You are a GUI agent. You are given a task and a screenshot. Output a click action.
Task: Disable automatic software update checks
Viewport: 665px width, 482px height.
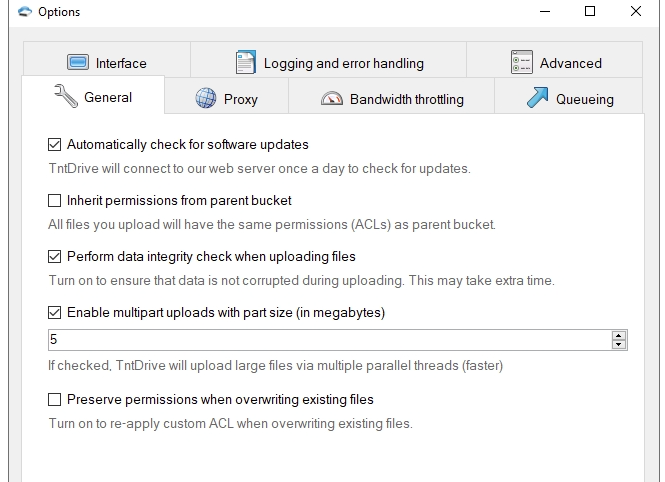55,145
